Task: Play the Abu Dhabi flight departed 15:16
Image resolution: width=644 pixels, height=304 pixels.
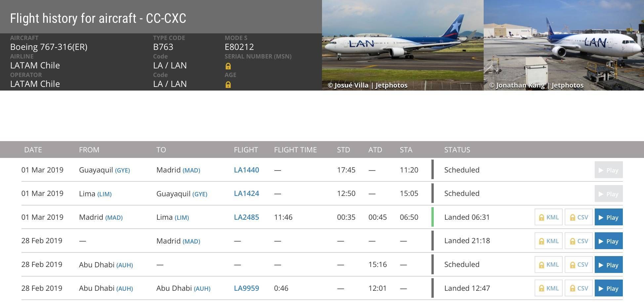Action: coord(609,265)
